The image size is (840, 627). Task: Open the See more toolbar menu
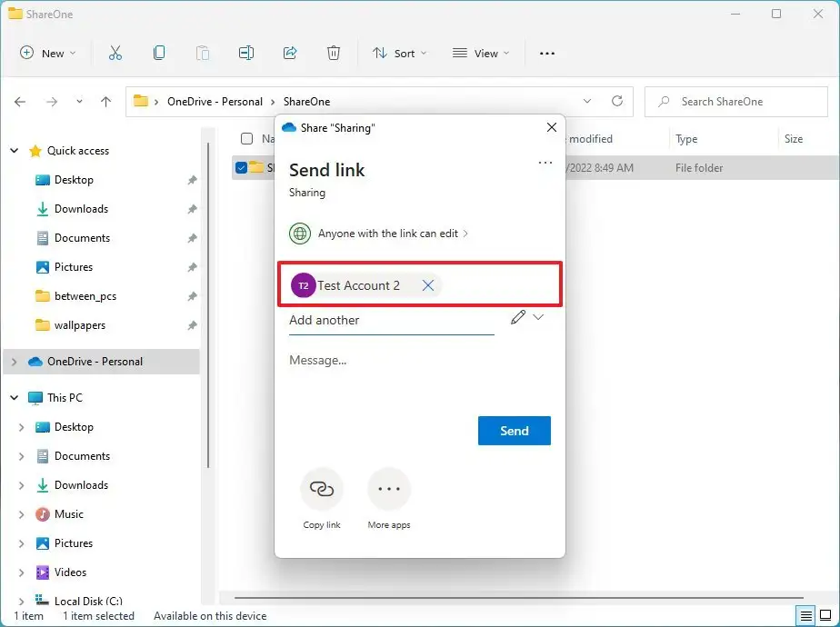(x=547, y=53)
